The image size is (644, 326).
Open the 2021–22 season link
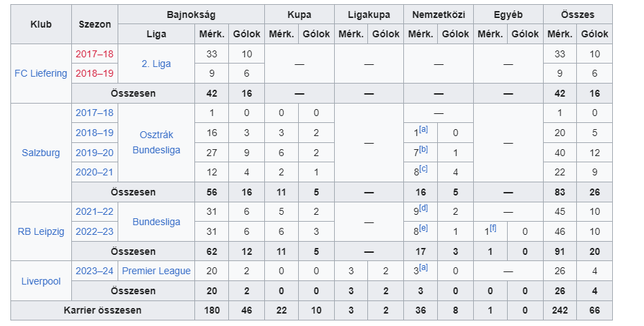tap(95, 212)
